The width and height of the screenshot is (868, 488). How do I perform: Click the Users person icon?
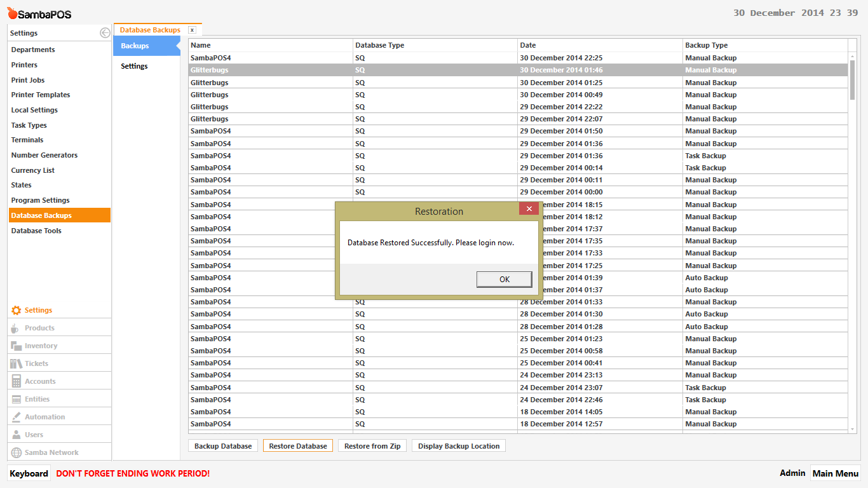tap(16, 435)
